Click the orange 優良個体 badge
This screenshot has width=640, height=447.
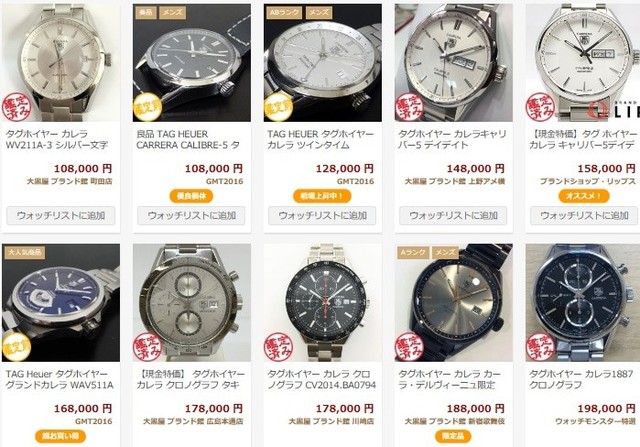coord(191,196)
